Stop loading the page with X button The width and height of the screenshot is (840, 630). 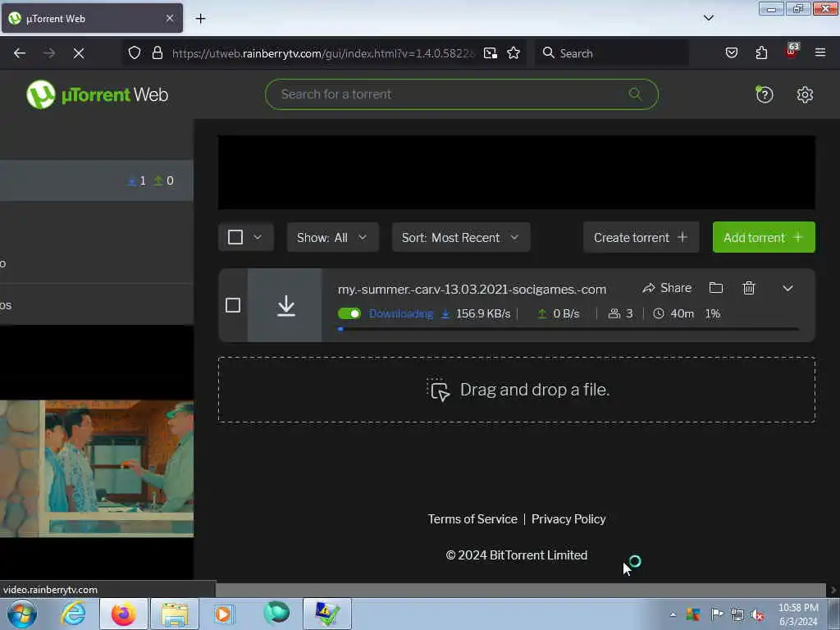(79, 53)
